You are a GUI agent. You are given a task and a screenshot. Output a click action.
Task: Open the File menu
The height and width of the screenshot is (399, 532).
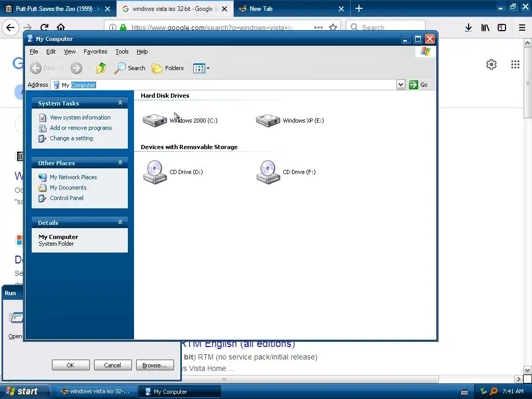coord(34,51)
